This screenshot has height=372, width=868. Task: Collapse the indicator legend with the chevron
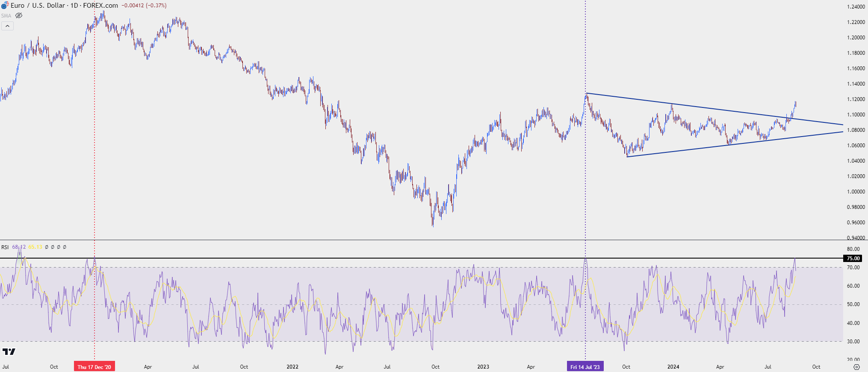[7, 26]
